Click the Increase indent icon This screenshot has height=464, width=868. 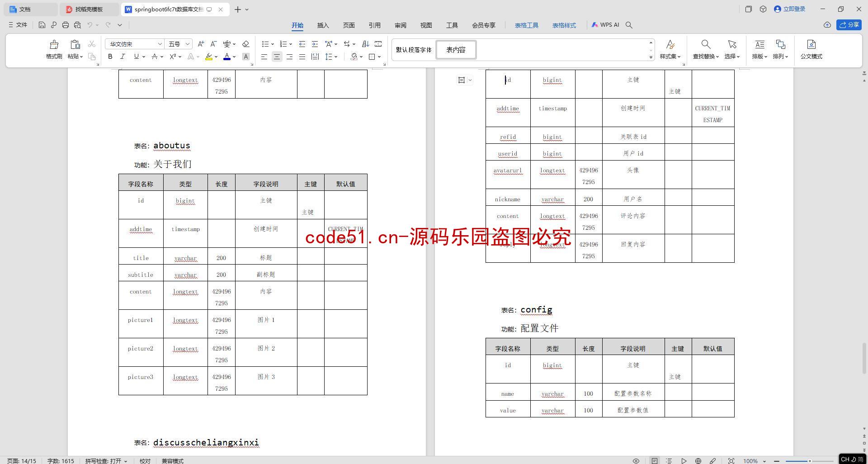pyautogui.click(x=315, y=44)
